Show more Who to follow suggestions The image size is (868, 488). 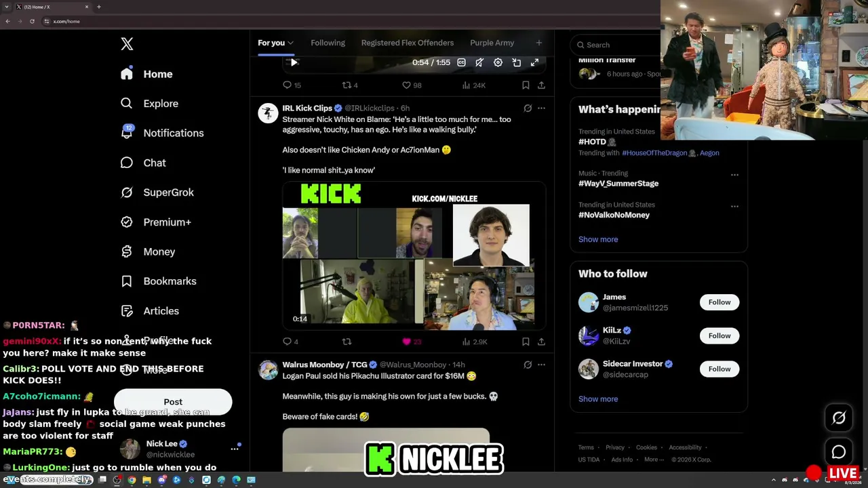(x=598, y=399)
